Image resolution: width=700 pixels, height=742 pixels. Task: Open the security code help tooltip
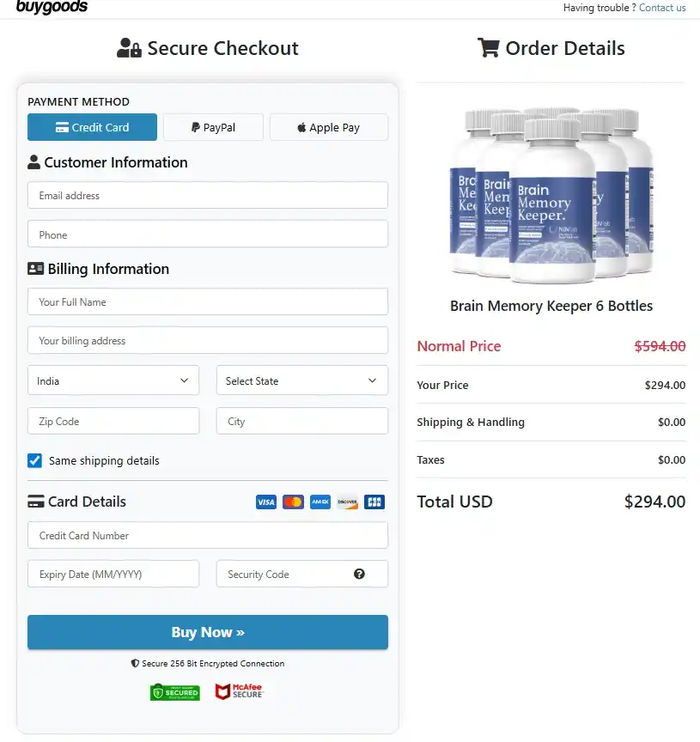coord(359,574)
